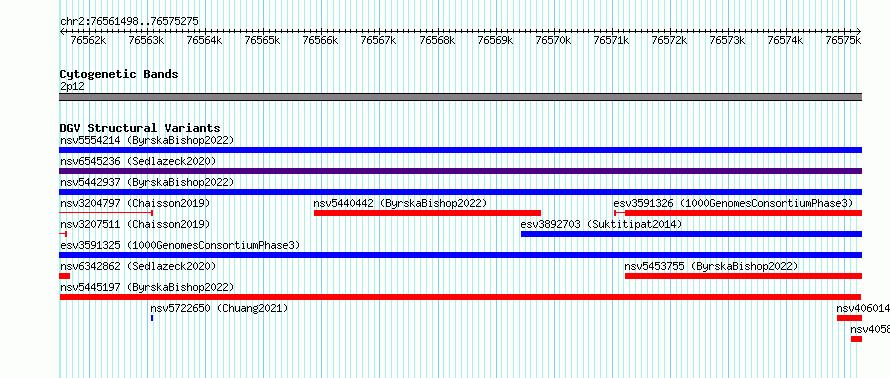Open the truncated nsv4058 variant label
Image resolution: width=890 pixels, height=378 pixels.
pyautogui.click(x=870, y=329)
